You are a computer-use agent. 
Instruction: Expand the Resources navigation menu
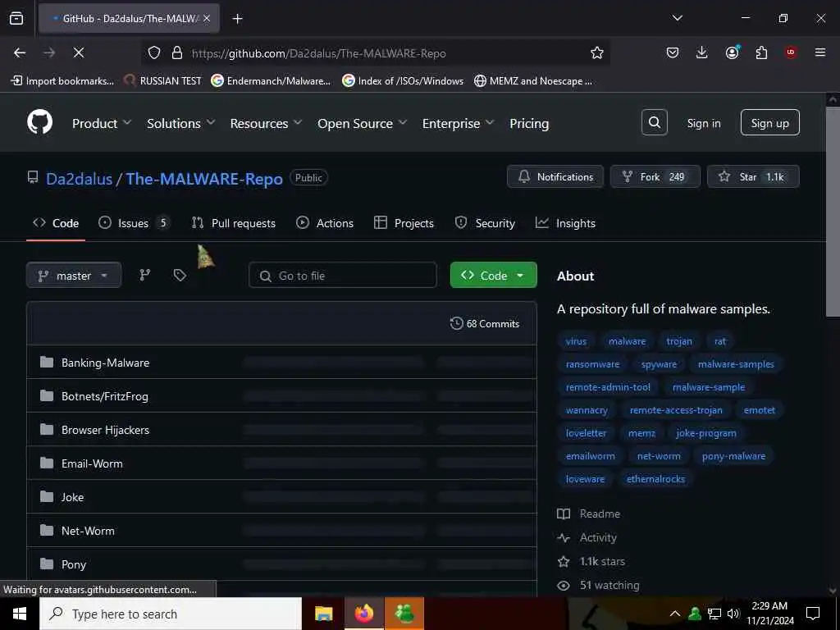(x=266, y=123)
